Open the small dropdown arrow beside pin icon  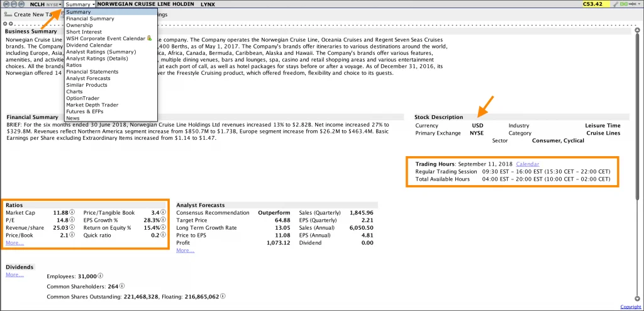pyautogui.click(x=639, y=4)
